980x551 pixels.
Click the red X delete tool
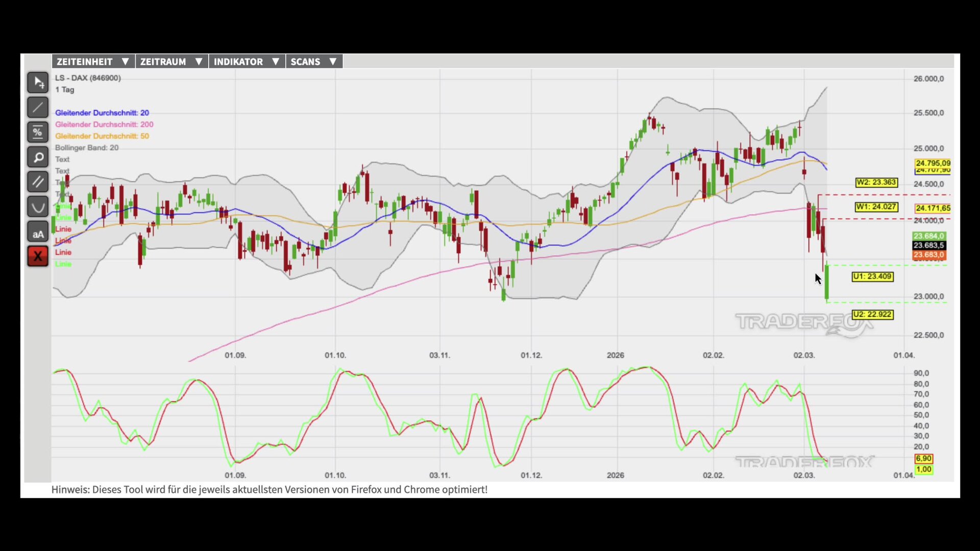(38, 256)
